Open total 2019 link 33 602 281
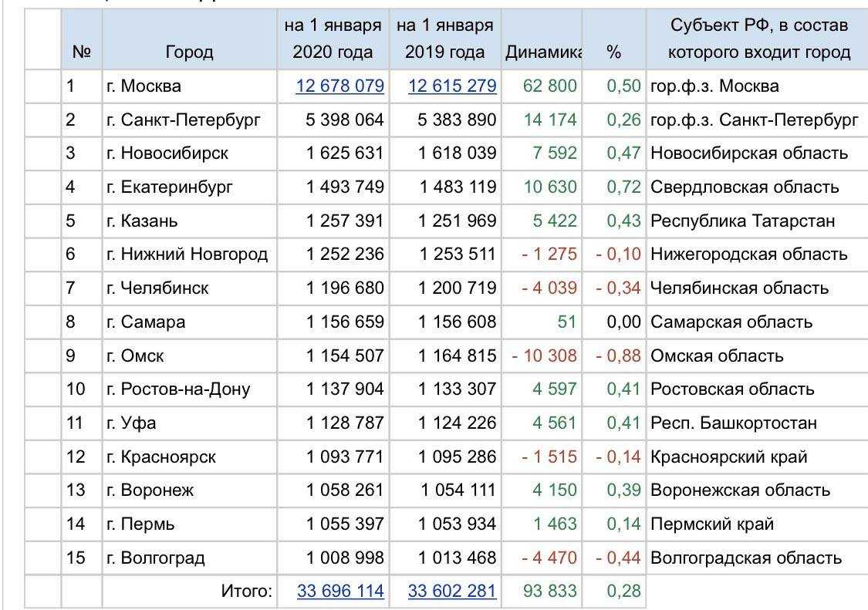The width and height of the screenshot is (868, 610). tap(451, 591)
